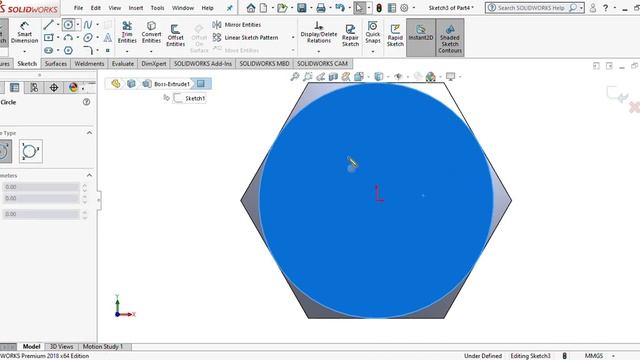Click the Zoom to Fit magnifier icon

click(x=295, y=76)
